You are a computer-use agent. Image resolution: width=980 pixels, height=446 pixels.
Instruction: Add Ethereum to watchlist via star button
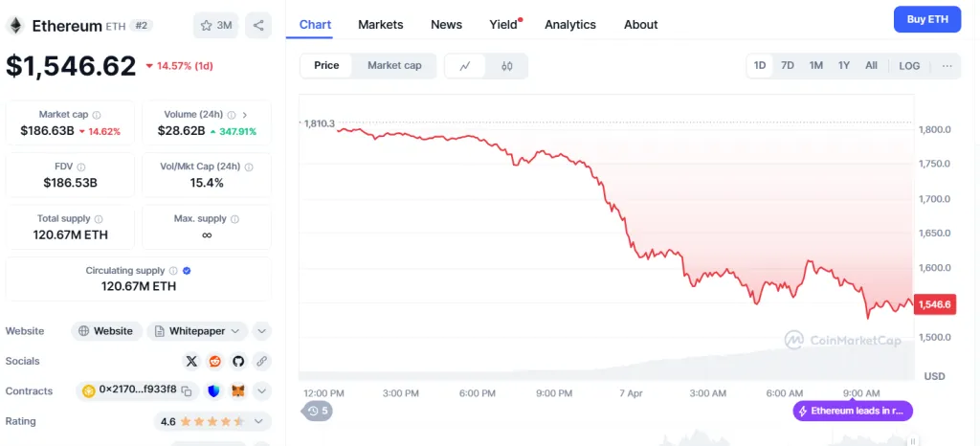coord(215,26)
